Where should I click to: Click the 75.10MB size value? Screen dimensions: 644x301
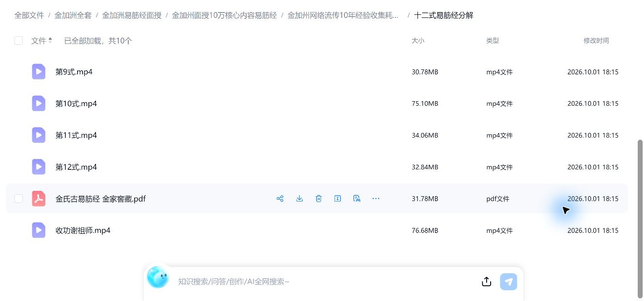[x=425, y=103]
